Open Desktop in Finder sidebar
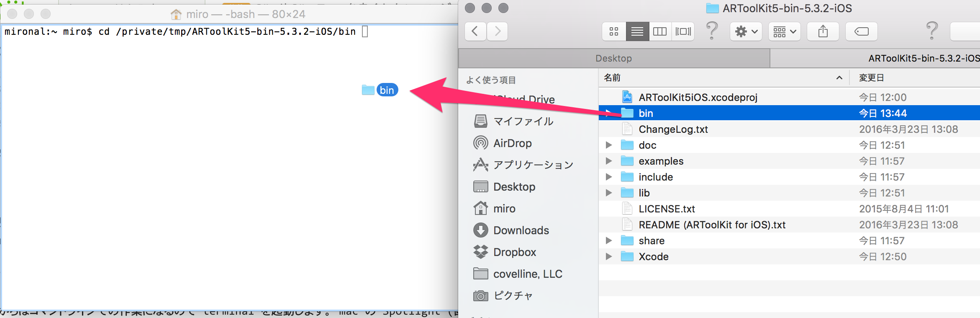 coord(514,187)
